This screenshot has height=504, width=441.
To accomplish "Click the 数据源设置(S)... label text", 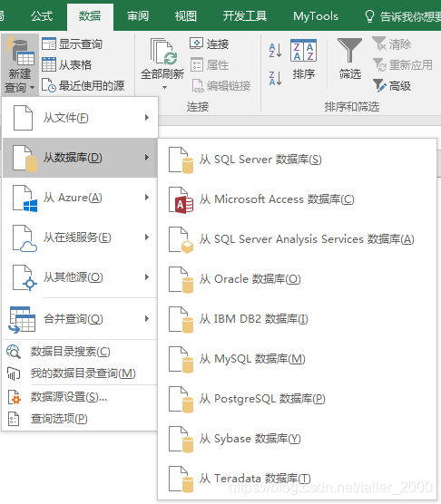I will point(69,397).
